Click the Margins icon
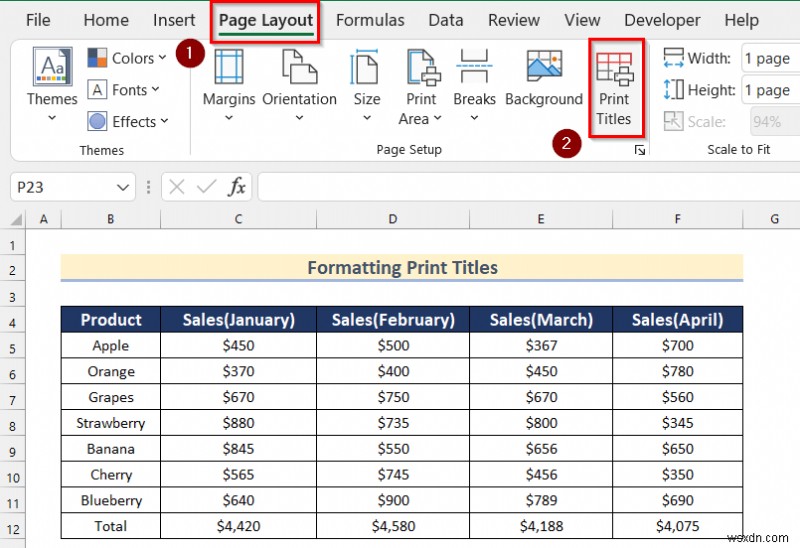The image size is (800, 548). coord(229,68)
